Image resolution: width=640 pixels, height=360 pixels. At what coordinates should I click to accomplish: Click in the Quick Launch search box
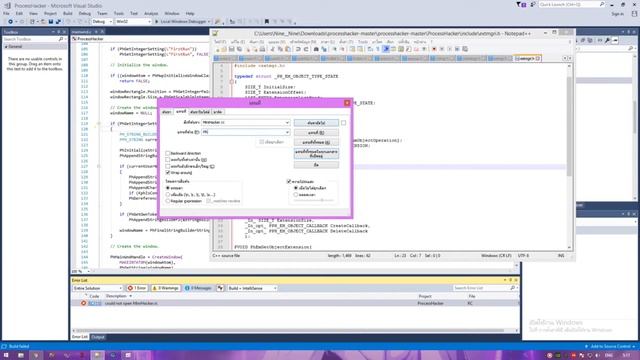[571, 4]
